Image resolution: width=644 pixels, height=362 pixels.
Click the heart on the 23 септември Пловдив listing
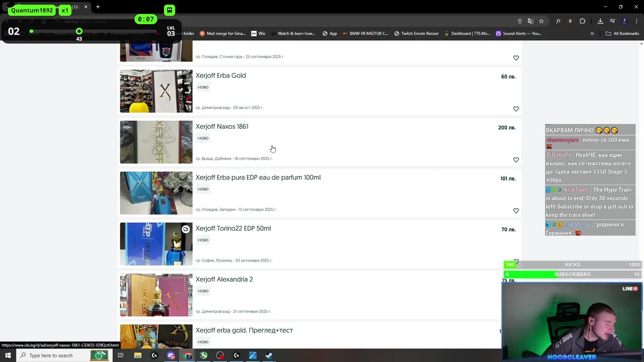click(x=516, y=58)
